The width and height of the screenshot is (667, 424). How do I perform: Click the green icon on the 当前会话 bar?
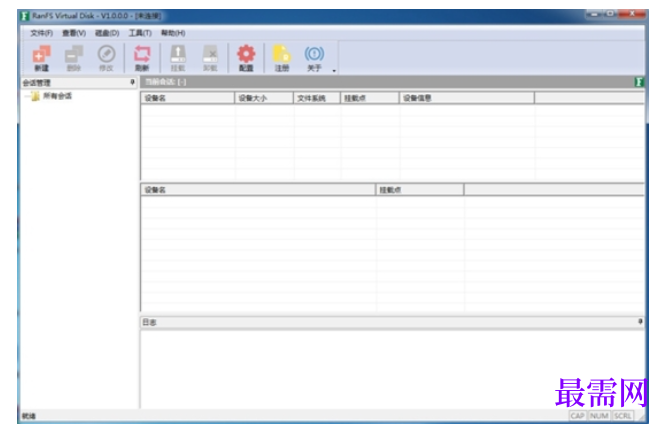(x=638, y=82)
